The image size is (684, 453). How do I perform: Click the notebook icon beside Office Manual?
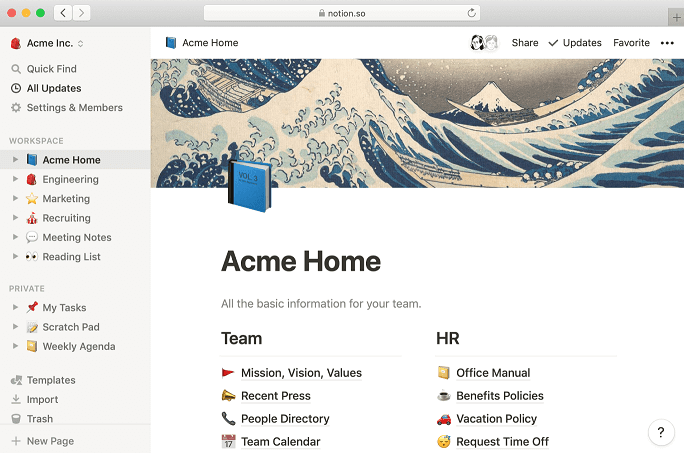pyautogui.click(x=443, y=372)
